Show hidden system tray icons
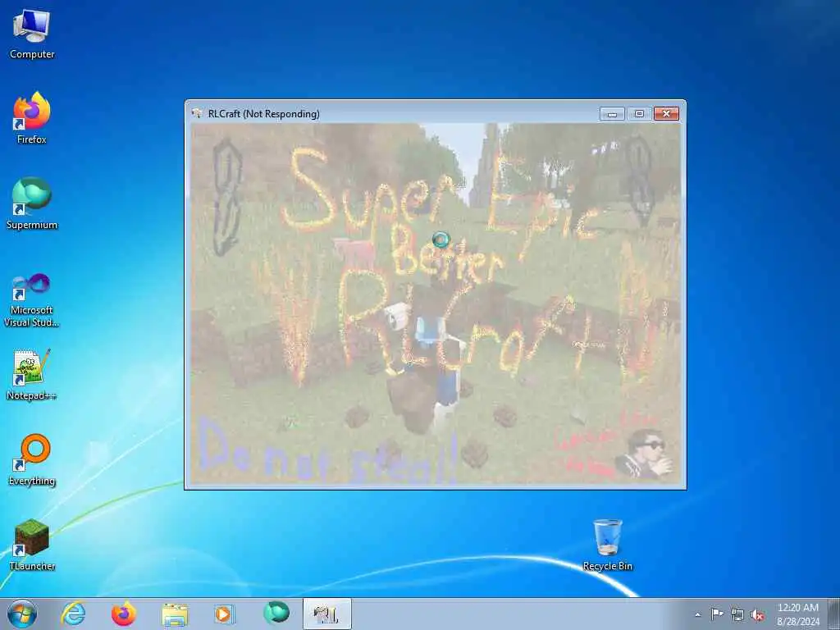 tap(697, 615)
